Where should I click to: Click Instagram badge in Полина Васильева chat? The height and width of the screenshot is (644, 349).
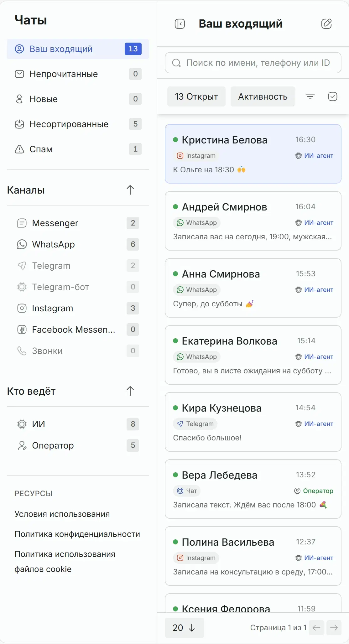pyautogui.click(x=196, y=558)
